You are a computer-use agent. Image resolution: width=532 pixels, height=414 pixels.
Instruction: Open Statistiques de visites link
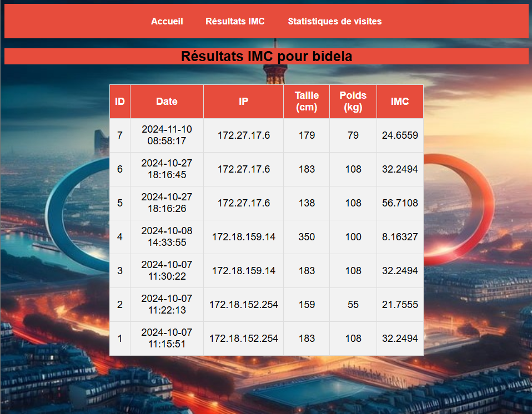[334, 21]
